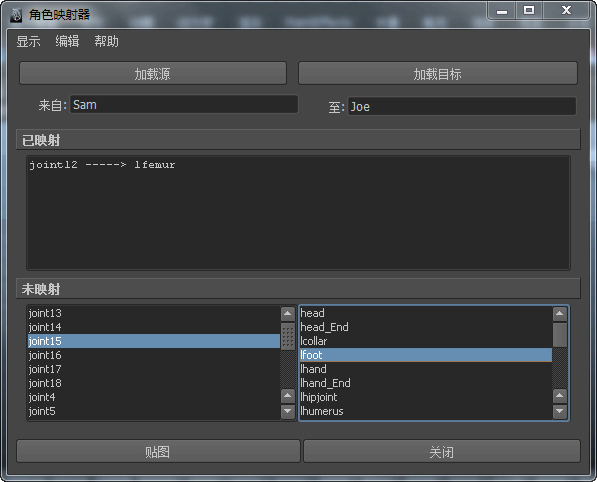Click the 加载目标 button
597x482 pixels.
[438, 73]
